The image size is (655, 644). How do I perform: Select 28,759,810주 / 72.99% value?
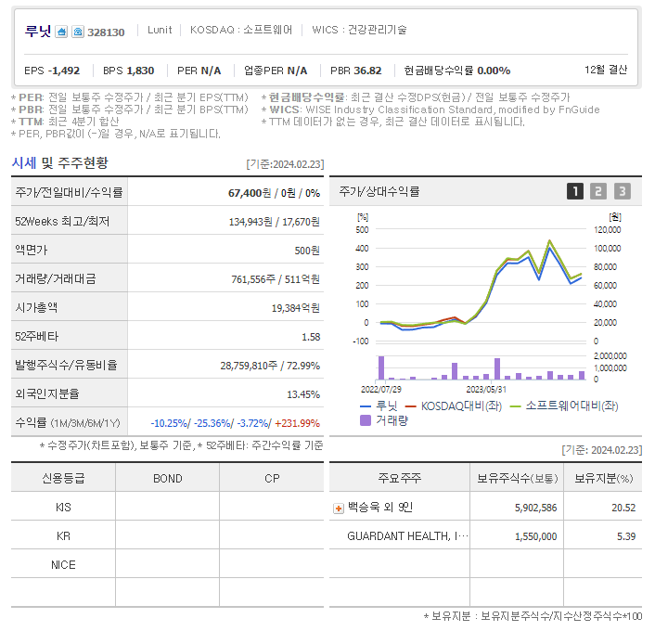pyautogui.click(x=270, y=366)
